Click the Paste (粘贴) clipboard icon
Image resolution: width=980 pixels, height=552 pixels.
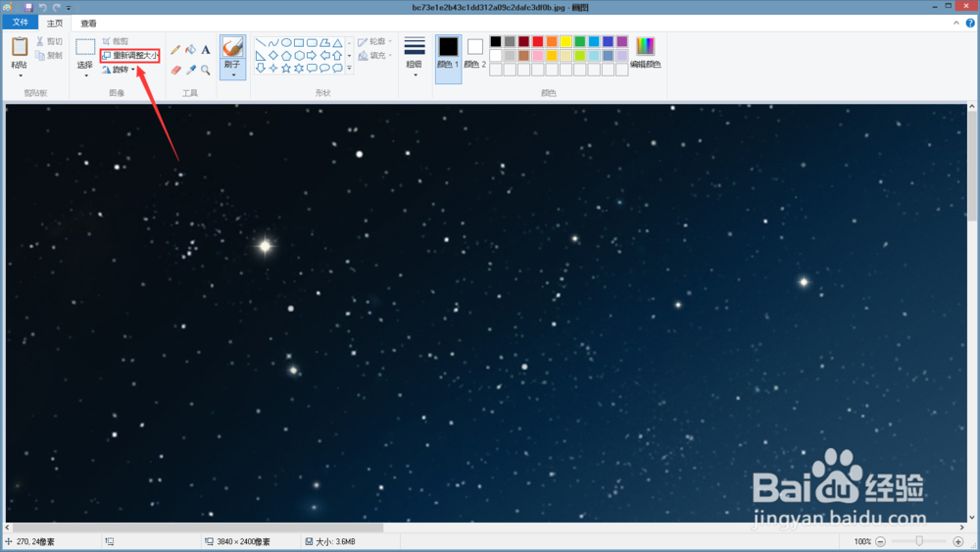coord(20,47)
